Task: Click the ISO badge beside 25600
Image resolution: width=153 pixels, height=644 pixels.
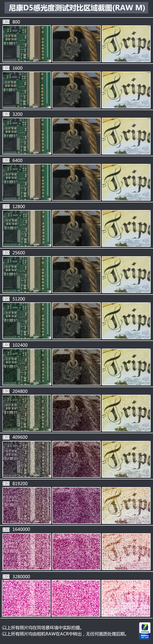Action: pyautogui.click(x=6, y=252)
